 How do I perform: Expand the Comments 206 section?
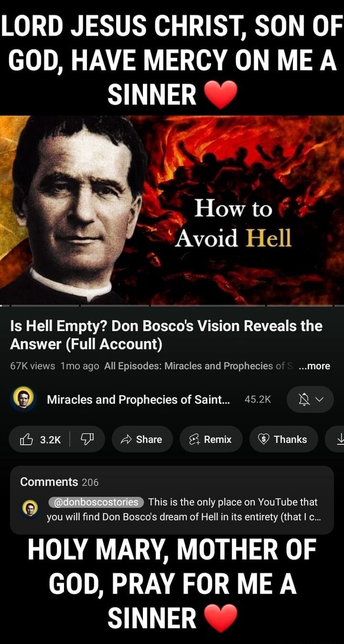coord(60,482)
